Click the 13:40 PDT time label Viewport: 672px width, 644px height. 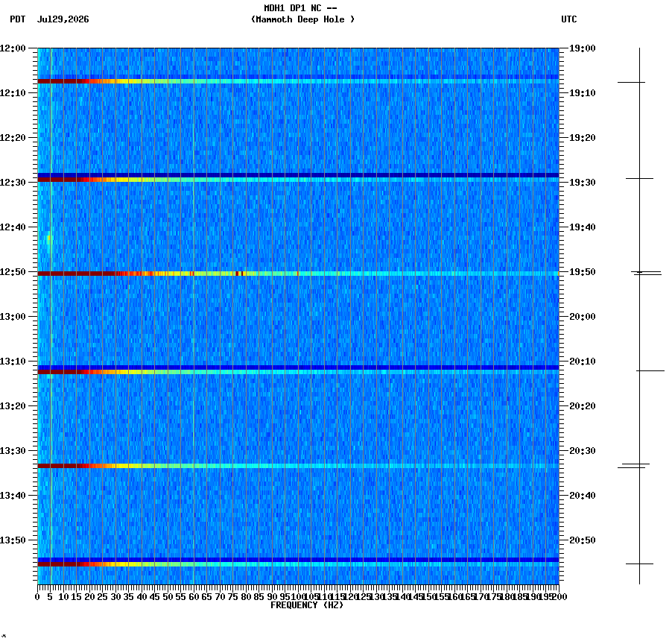pos(13,496)
